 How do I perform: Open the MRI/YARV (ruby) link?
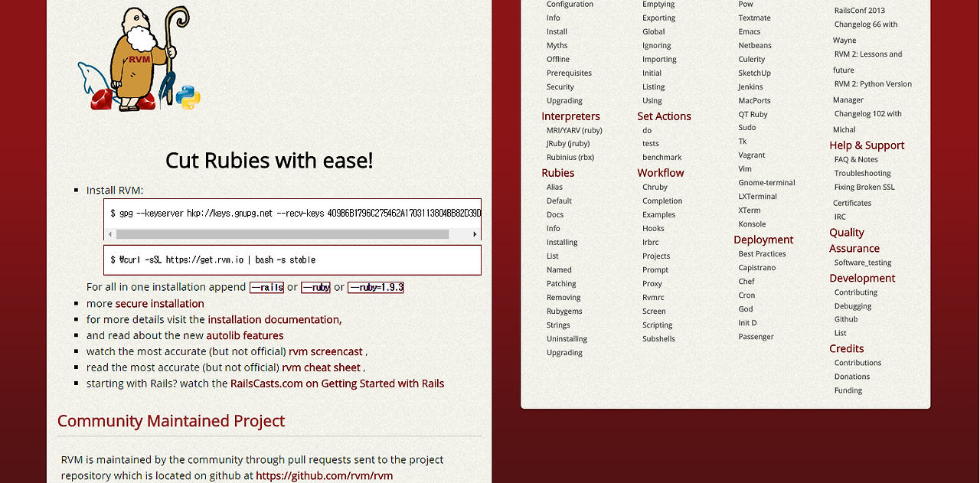coord(574,130)
